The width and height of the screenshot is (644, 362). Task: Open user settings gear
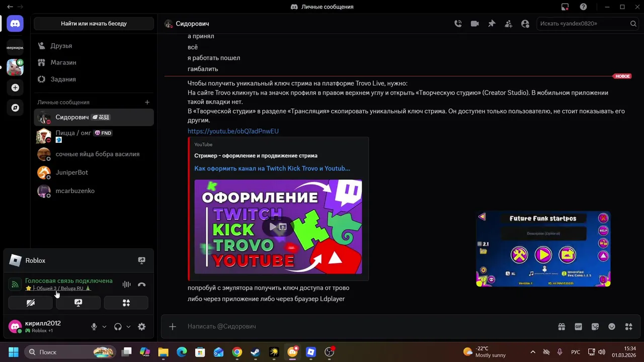(142, 327)
